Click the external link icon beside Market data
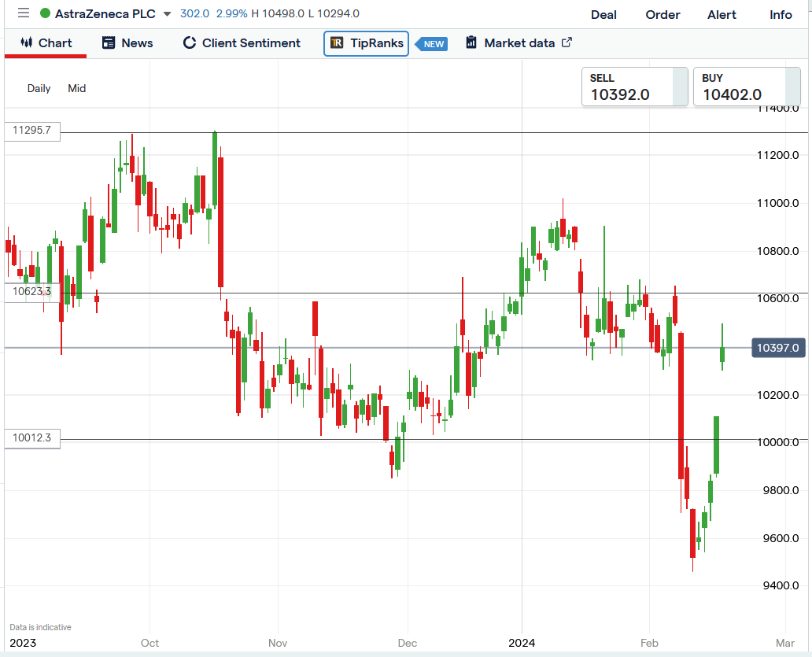This screenshot has width=812, height=657. tap(567, 42)
